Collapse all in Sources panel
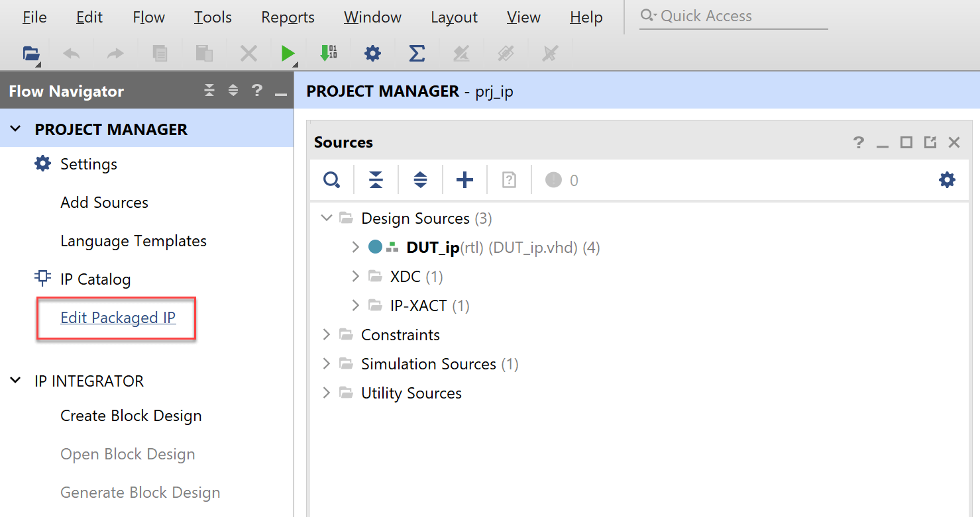This screenshot has height=517, width=980. pos(376,180)
